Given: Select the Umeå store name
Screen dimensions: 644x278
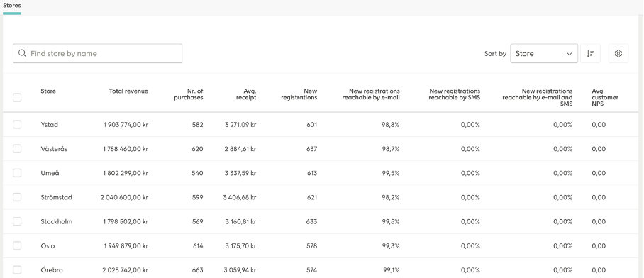Looking at the screenshot, I should tap(50, 173).
